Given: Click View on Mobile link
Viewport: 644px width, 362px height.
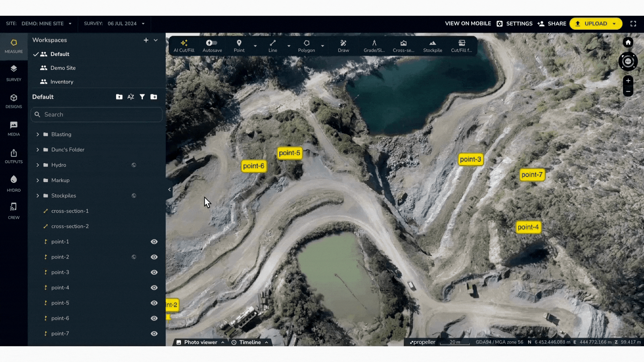Looking at the screenshot, I should coord(468,24).
